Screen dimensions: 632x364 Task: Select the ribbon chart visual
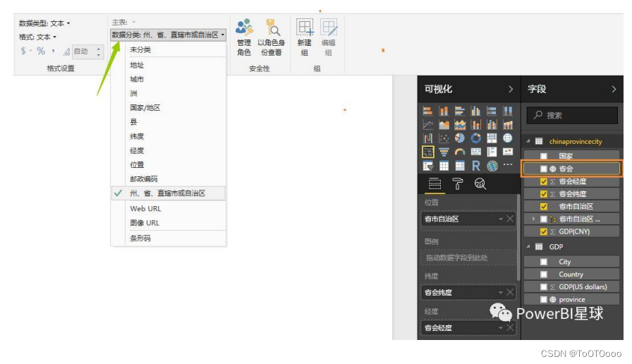pos(507,125)
